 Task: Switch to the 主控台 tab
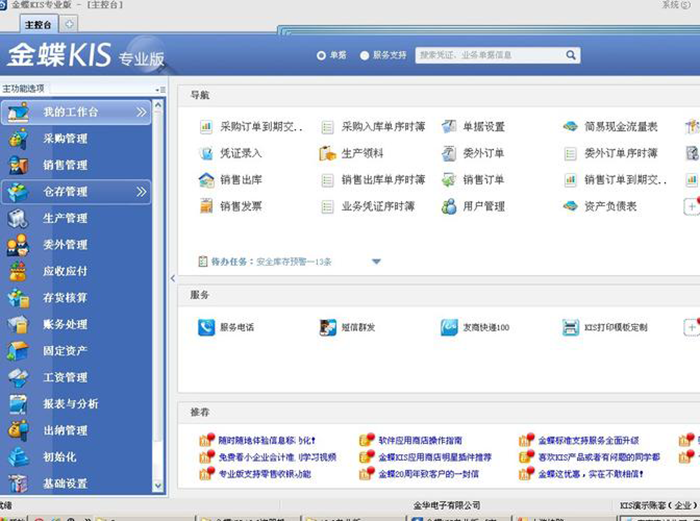coord(38,25)
